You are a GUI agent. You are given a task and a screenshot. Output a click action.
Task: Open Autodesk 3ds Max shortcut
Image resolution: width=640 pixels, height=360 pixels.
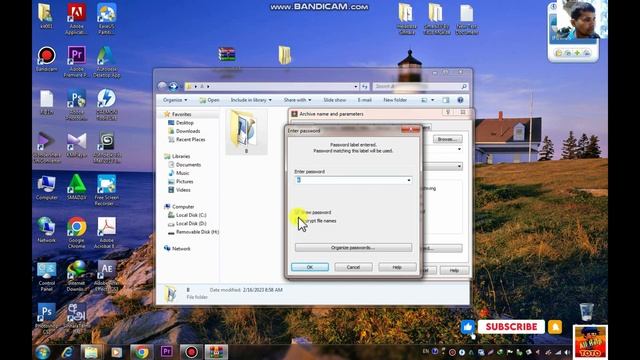pyautogui.click(x=107, y=147)
